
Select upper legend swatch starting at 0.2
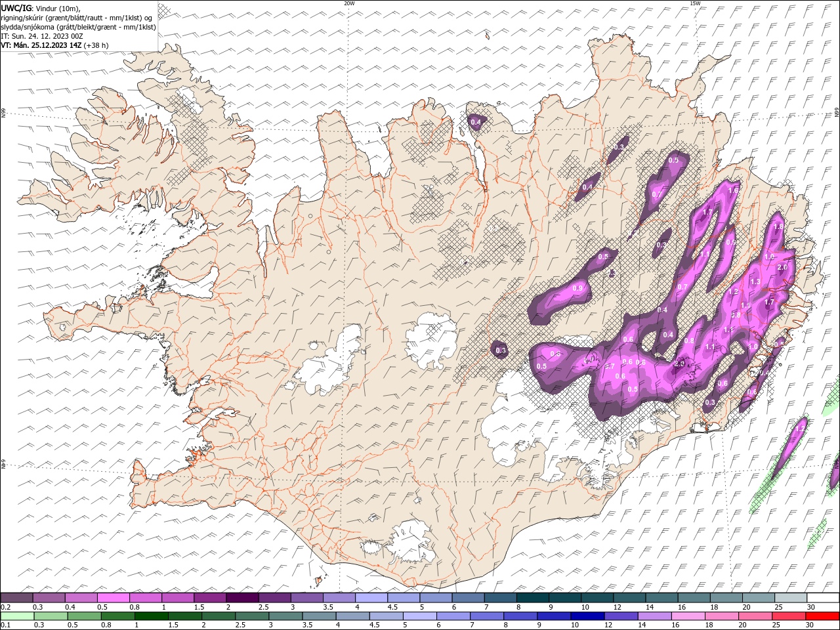[17, 598]
